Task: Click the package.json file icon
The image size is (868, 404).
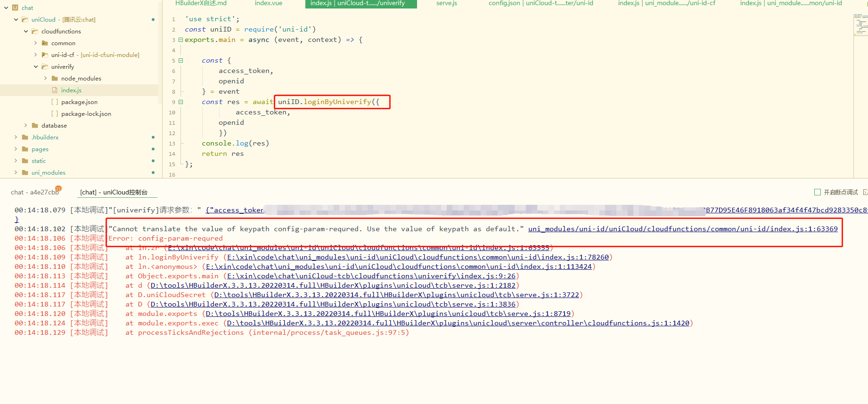Action: tap(55, 102)
